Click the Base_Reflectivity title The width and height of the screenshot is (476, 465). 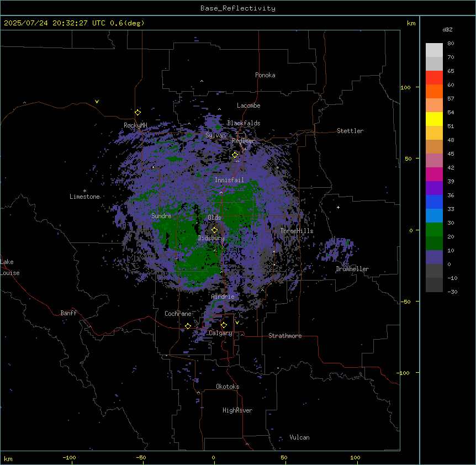(x=238, y=8)
